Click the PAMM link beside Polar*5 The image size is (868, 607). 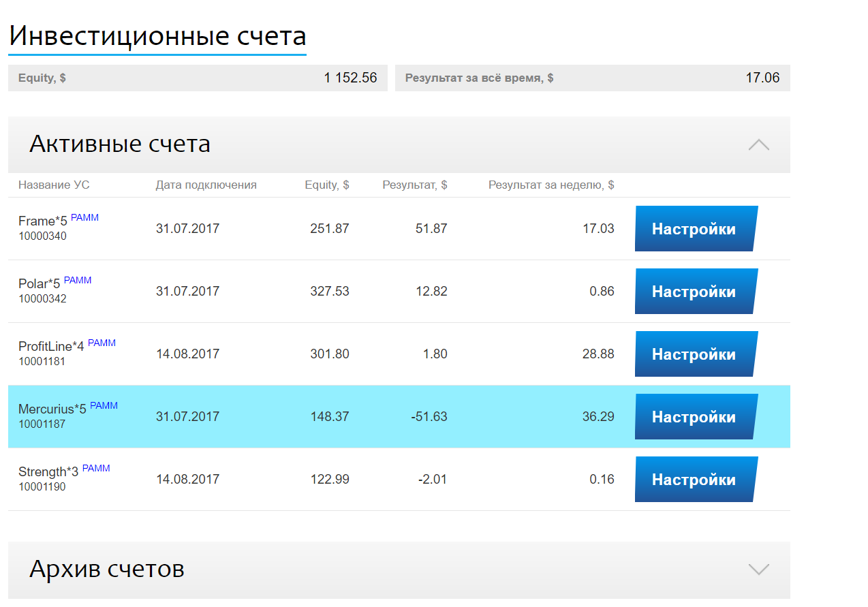pos(77,280)
